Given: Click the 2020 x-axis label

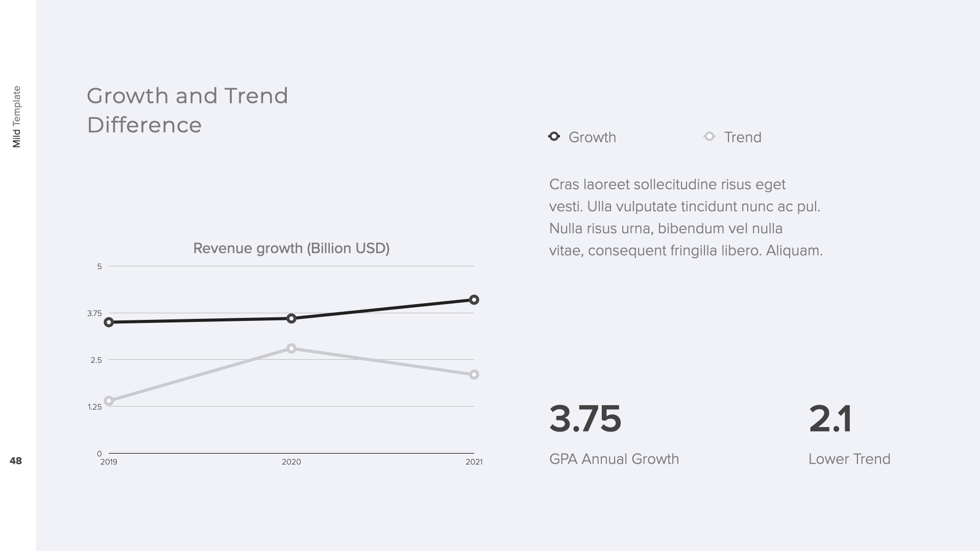Looking at the screenshot, I should (291, 462).
